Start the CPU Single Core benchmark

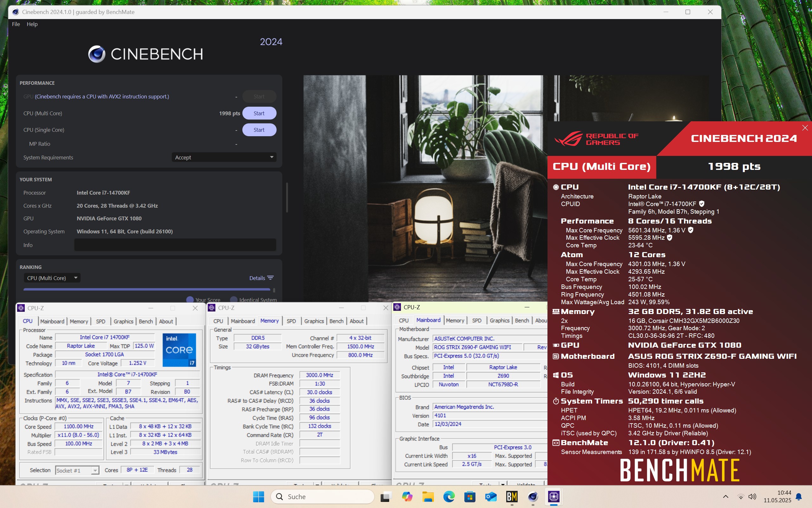click(x=259, y=130)
